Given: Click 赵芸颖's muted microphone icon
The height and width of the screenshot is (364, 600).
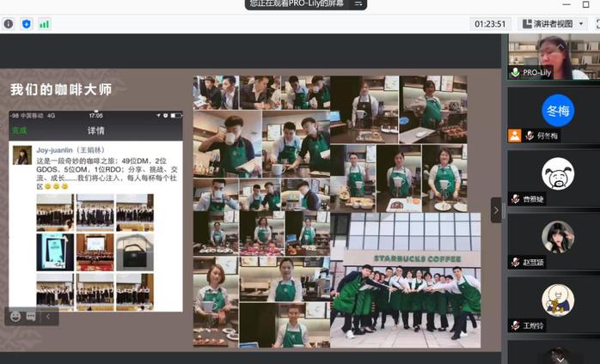Looking at the screenshot, I should [516, 263].
